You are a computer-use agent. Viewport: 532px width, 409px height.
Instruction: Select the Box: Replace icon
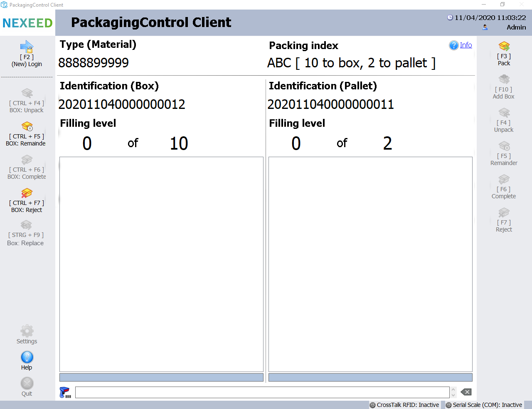[x=26, y=225]
